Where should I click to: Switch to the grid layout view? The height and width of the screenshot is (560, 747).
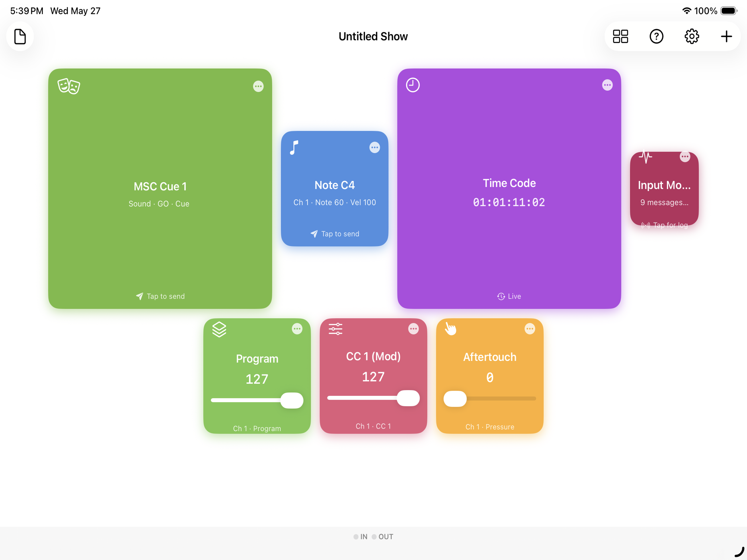tap(620, 36)
